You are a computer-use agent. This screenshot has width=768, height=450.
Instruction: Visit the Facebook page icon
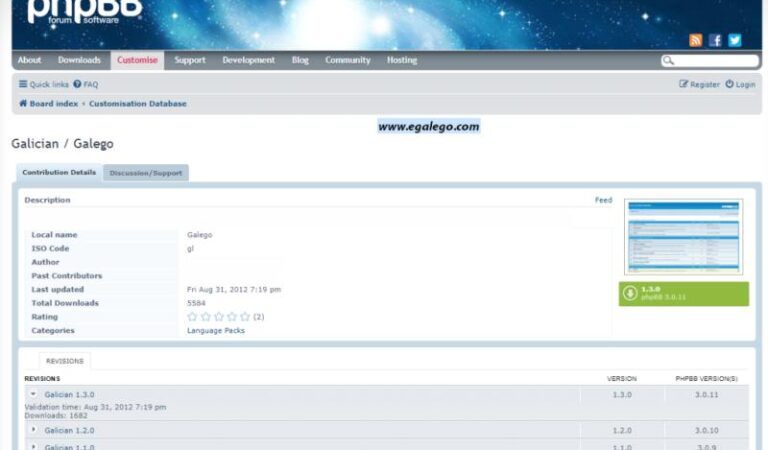click(x=715, y=40)
